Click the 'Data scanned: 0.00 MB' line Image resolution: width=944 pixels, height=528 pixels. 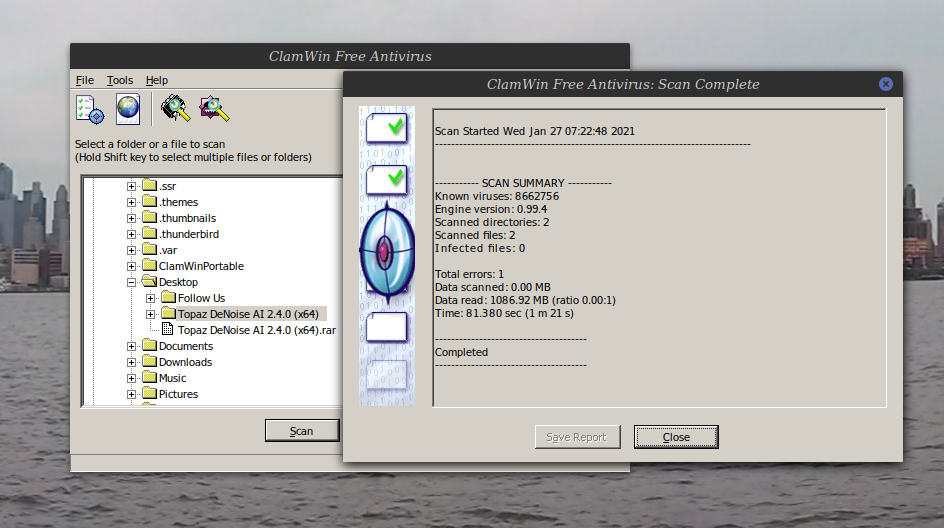pos(492,287)
